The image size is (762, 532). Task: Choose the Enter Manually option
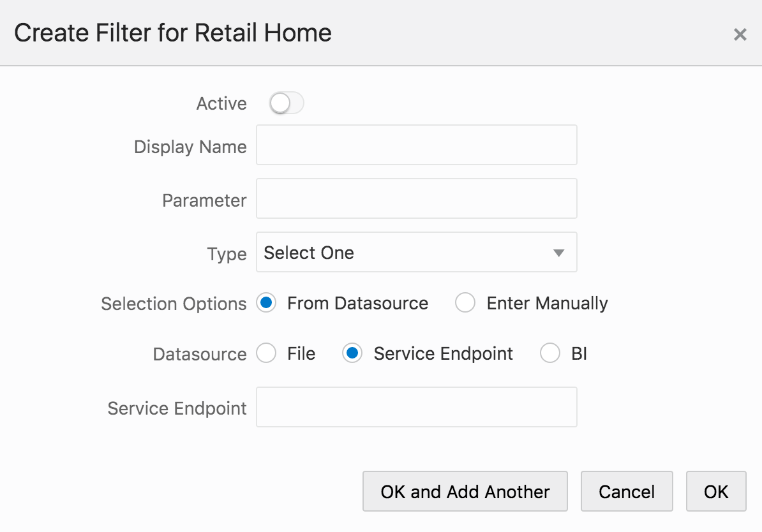(465, 303)
